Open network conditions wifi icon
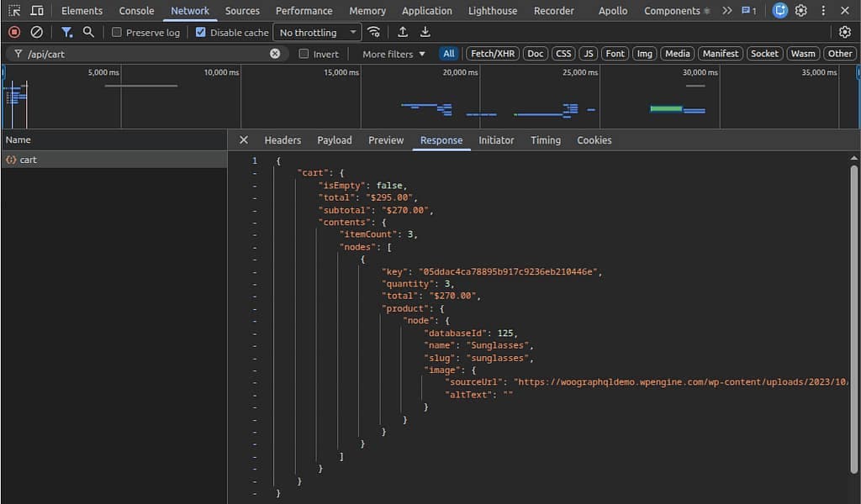The image size is (861, 504). pyautogui.click(x=374, y=33)
